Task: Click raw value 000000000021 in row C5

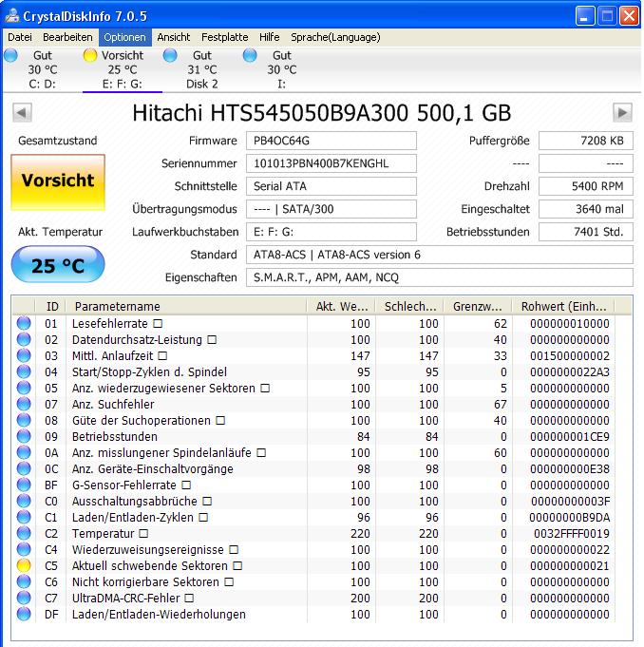Action: click(x=569, y=565)
